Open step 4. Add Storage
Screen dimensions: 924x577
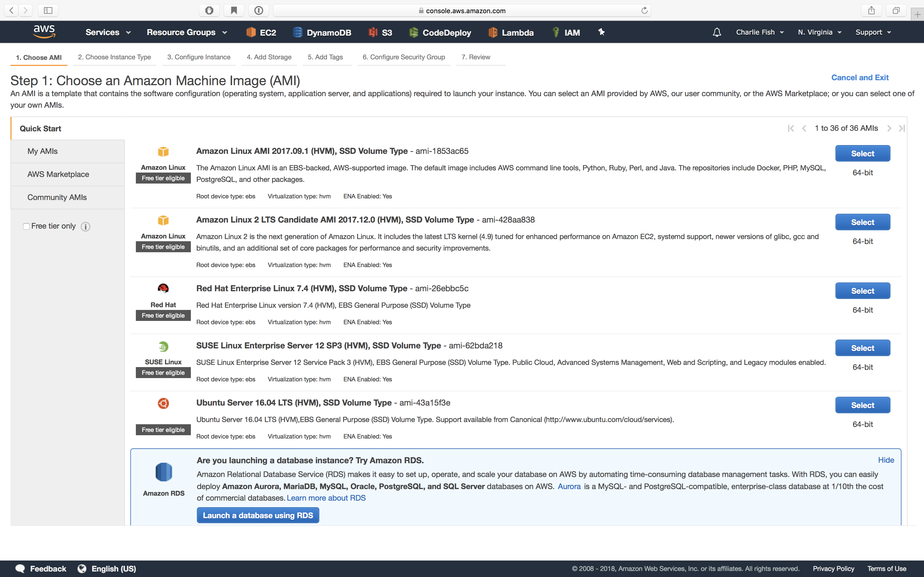click(269, 57)
